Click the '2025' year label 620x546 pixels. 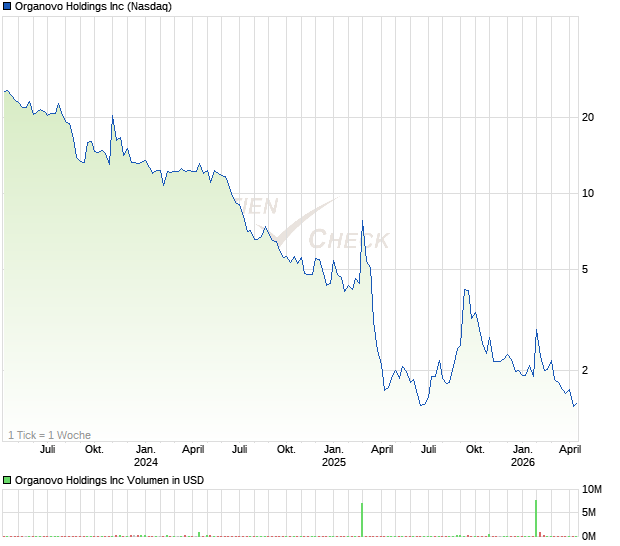click(x=334, y=462)
